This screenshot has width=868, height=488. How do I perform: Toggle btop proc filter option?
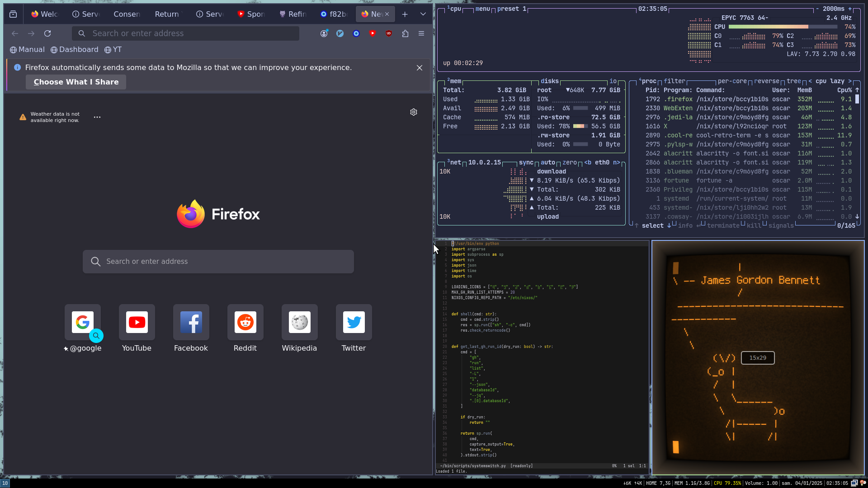(x=675, y=81)
